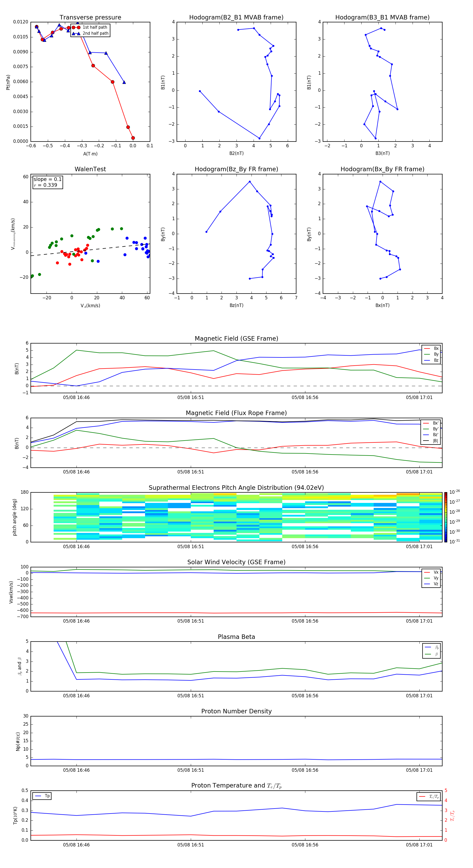Click '05/08 16:51' tick under Proton Number Density

pos(191,770)
